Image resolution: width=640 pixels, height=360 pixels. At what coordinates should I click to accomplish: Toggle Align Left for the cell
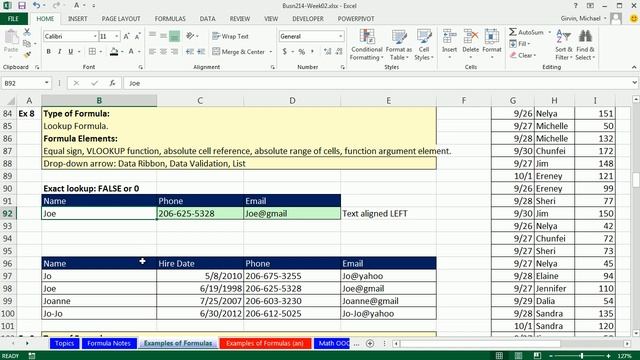tap(152, 51)
